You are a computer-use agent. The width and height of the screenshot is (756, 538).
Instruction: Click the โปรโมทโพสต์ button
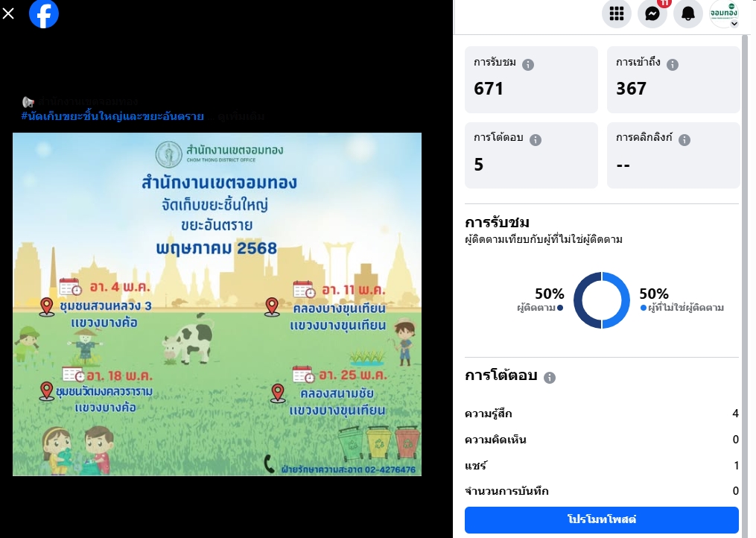(x=602, y=519)
